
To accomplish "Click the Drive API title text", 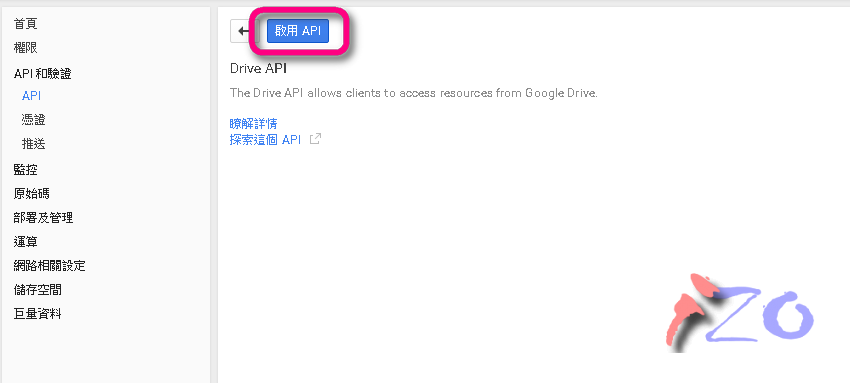I will 258,69.
